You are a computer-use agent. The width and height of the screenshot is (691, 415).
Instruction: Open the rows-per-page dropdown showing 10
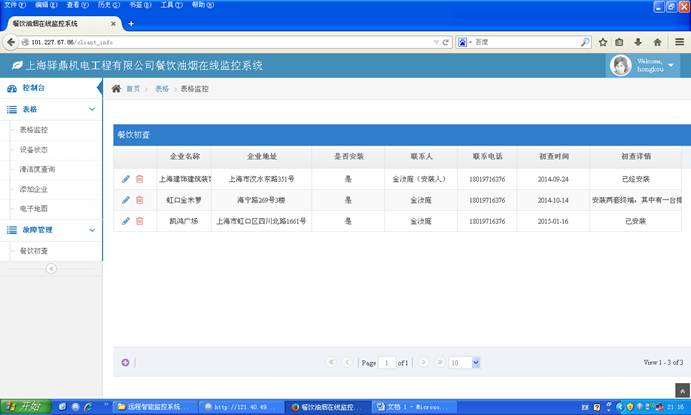[465, 362]
